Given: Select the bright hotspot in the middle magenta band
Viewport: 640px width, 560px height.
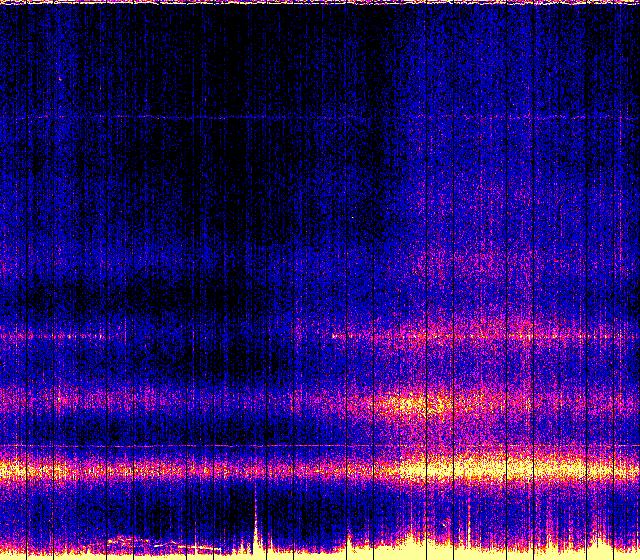Looking at the screenshot, I should [x=420, y=404].
